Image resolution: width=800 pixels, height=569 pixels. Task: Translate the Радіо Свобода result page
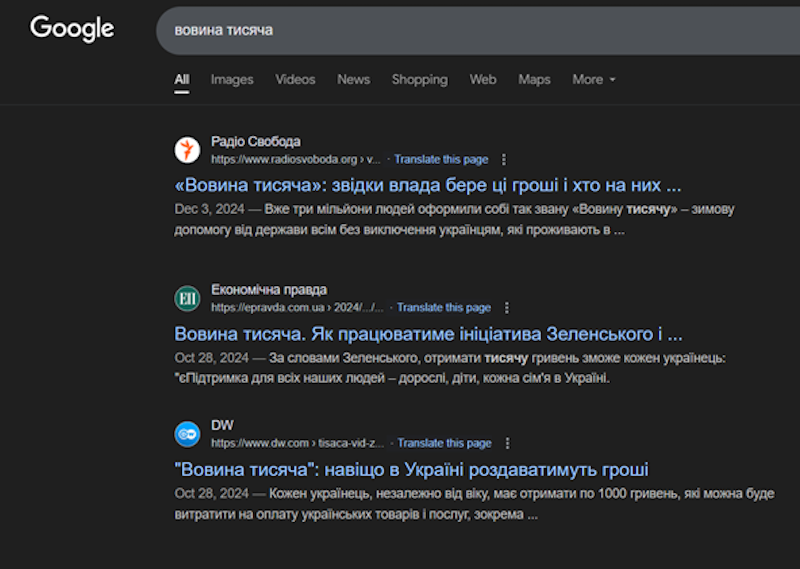pos(441,160)
